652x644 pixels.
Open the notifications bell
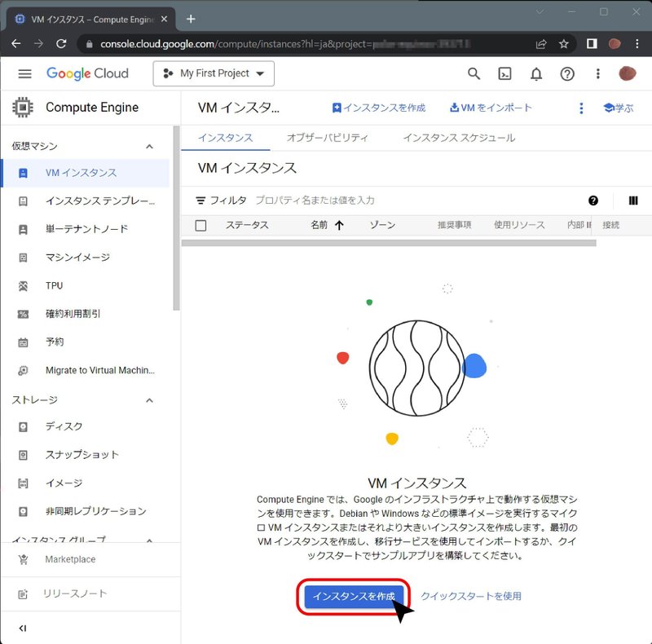pos(536,73)
